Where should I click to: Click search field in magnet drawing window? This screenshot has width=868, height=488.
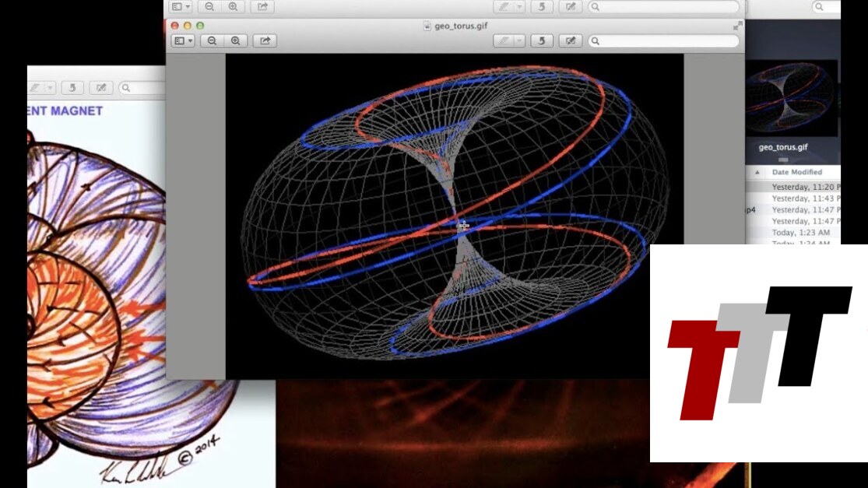[x=144, y=88]
